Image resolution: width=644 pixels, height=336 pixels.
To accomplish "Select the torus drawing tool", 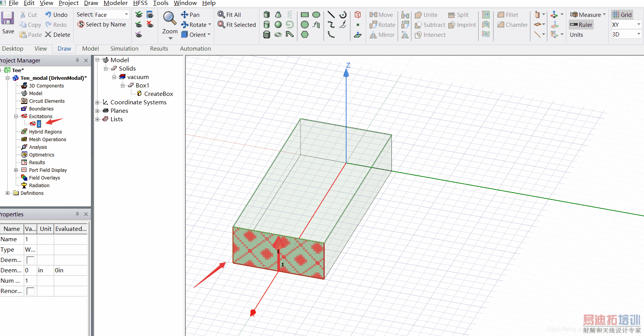I will [x=278, y=35].
